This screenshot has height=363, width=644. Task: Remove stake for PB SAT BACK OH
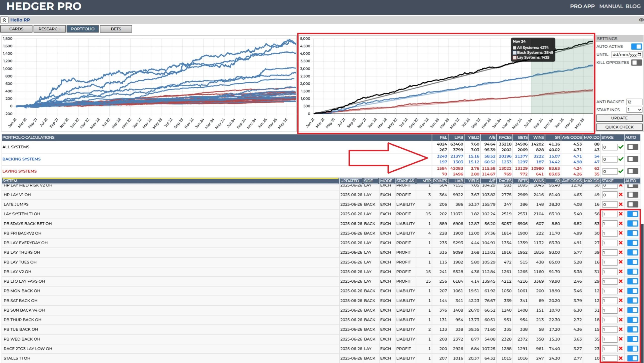point(621,301)
